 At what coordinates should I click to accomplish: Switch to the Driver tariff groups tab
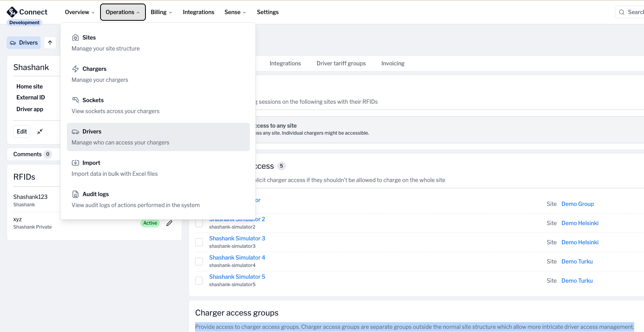pos(341,63)
